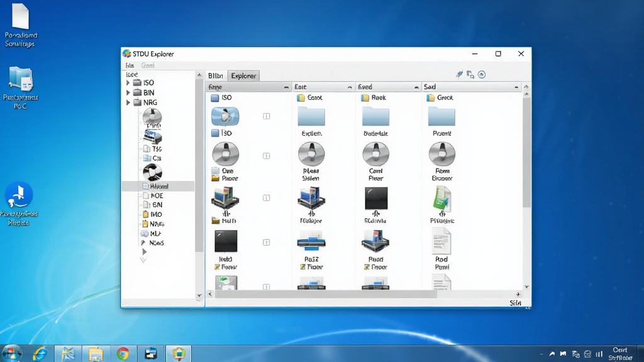Select the computer icon labeled Relfs
This screenshot has width=644, height=362.
225,199
